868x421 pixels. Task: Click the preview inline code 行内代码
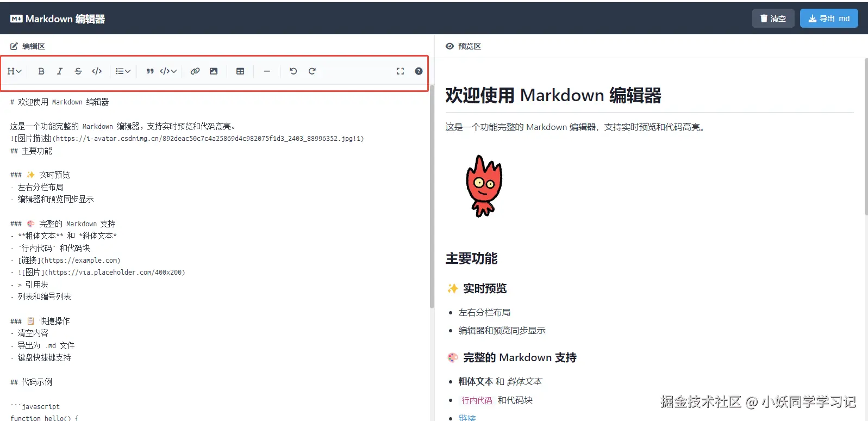click(477, 400)
